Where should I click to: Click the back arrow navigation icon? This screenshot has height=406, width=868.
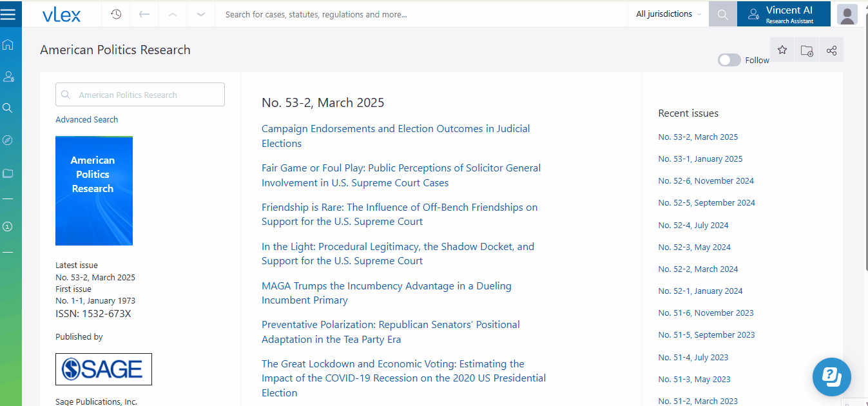[144, 14]
